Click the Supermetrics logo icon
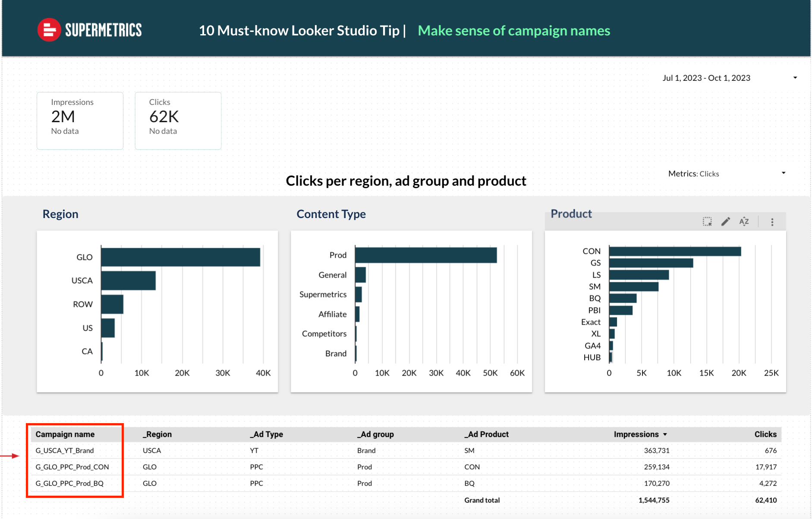812x519 pixels. 49,30
